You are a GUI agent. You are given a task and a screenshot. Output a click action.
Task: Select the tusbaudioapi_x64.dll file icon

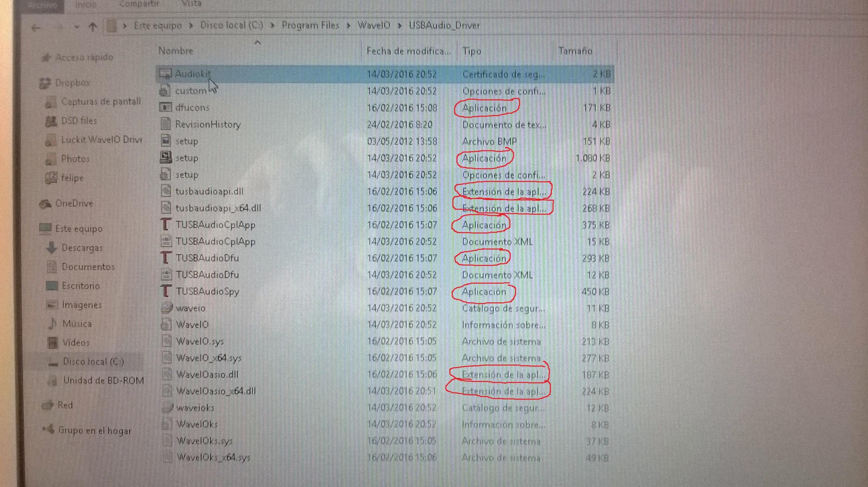coord(166,208)
